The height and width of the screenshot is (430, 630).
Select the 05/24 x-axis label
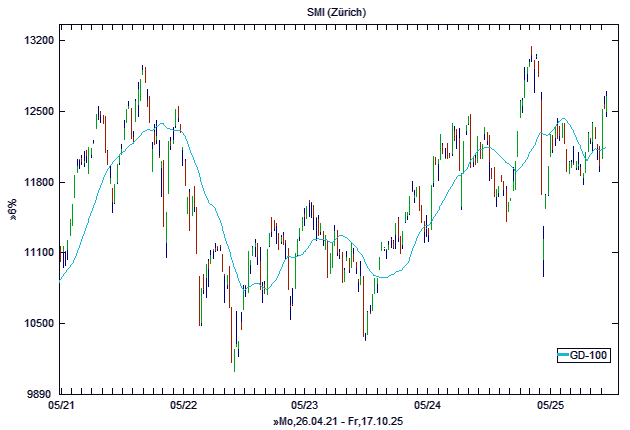[x=427, y=406]
